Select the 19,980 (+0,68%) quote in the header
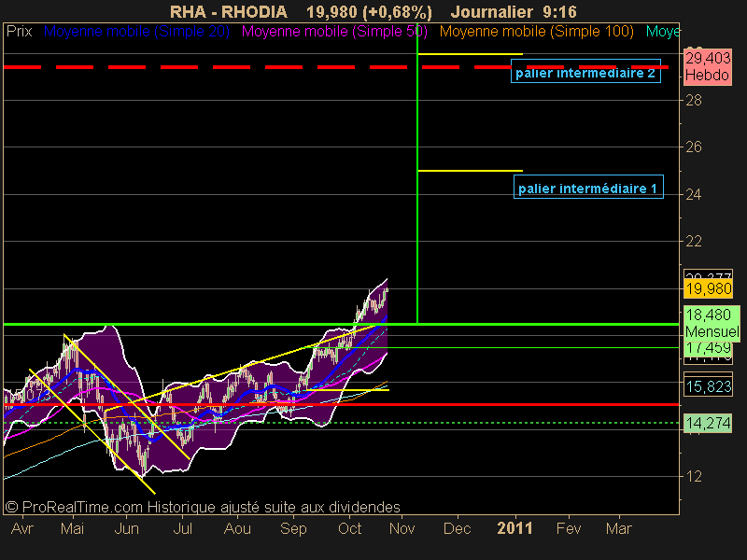This screenshot has width=747, height=560. pos(369,12)
